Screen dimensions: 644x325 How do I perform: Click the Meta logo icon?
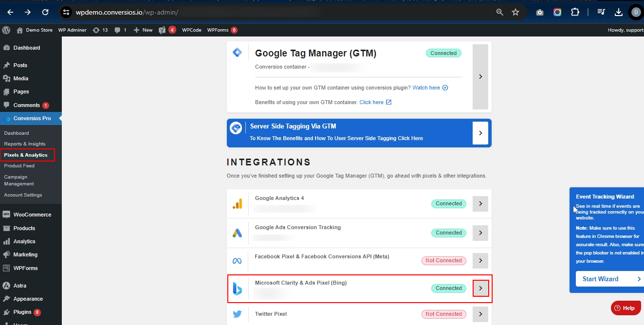[x=237, y=261]
